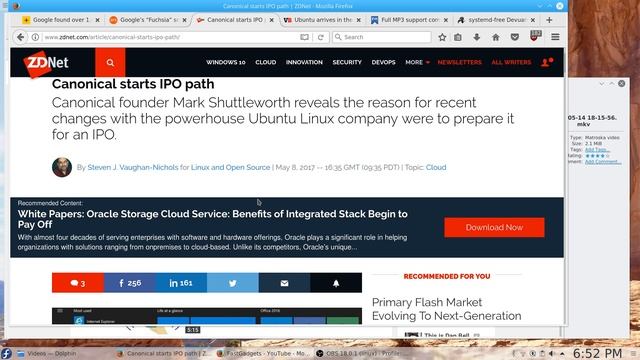Viewport: 640px width, 360px height.
Task: Open ZDNet user profile icon
Action: (x=546, y=62)
